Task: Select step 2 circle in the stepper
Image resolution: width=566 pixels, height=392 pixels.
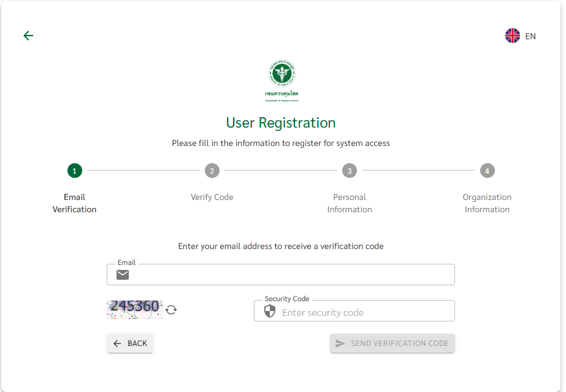Action: click(212, 171)
